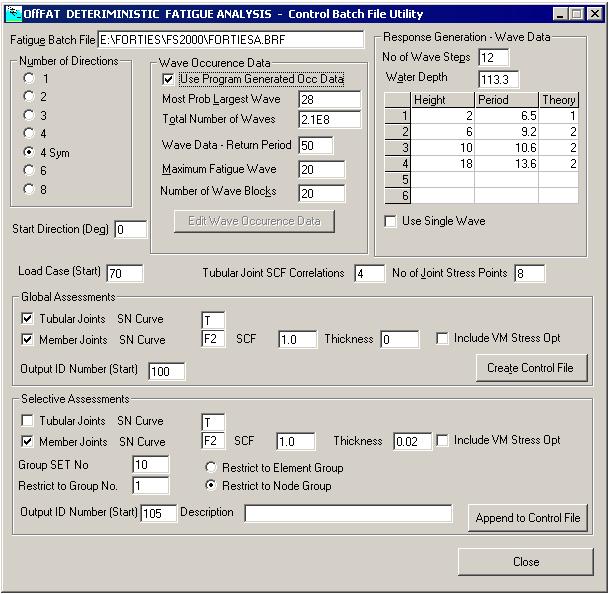Choose Restrict to Node Group option
Viewport: 609px width, 594px height.
(211, 485)
